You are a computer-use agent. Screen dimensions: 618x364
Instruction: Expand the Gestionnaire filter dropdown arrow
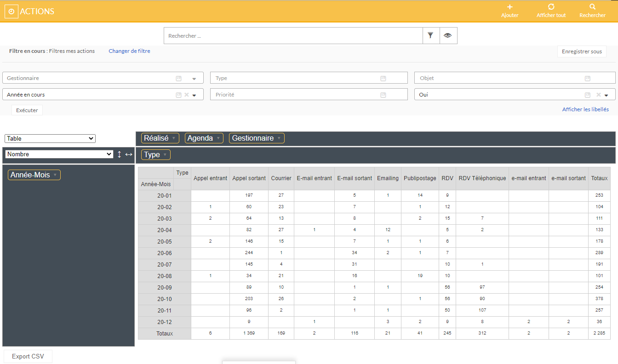tap(194, 79)
